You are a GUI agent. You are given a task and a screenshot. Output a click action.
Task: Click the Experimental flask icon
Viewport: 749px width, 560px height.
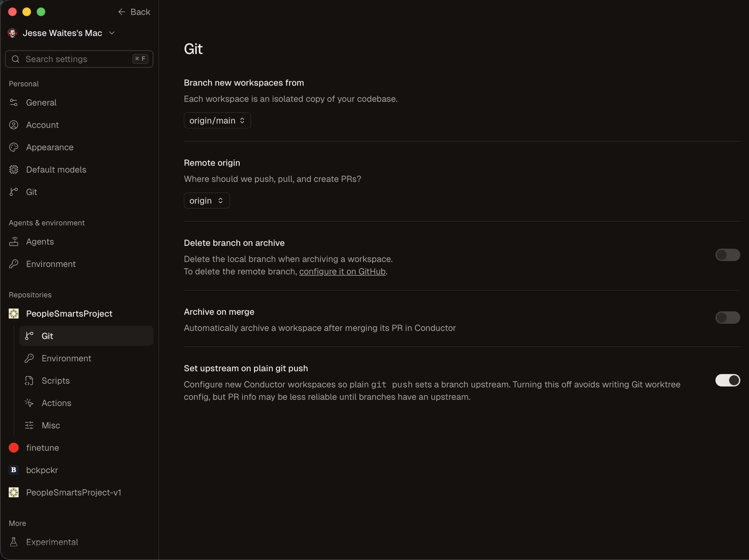click(x=14, y=542)
